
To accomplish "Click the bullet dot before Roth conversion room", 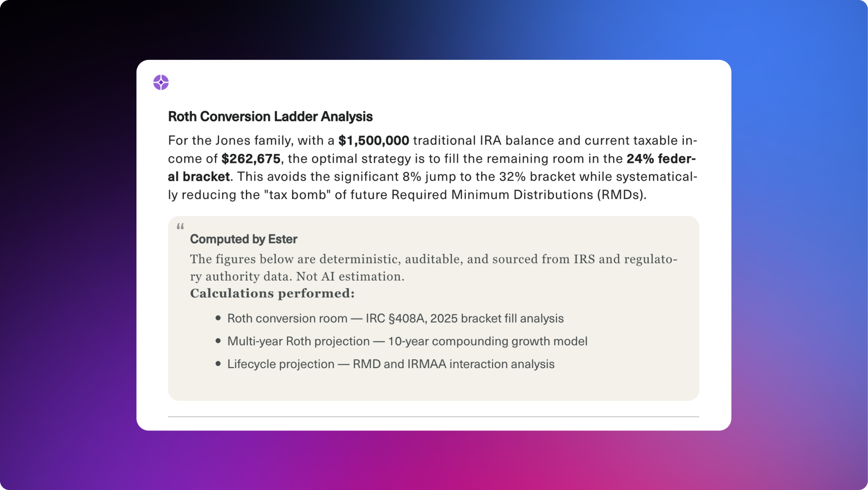I will (x=218, y=318).
